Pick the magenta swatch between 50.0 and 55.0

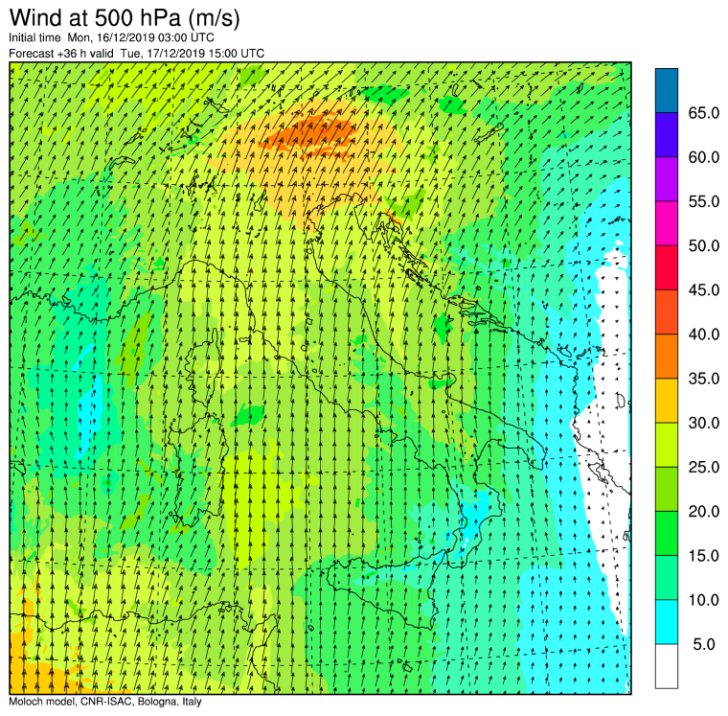(667, 223)
